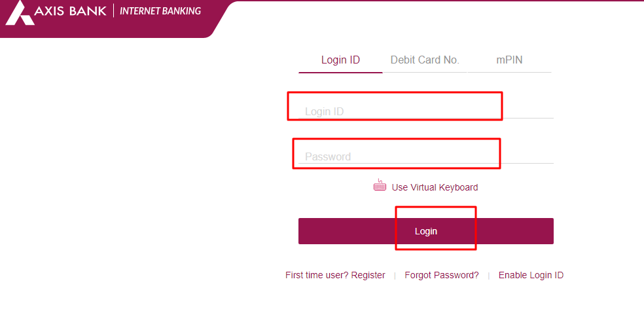Click the maroon header banner
This screenshot has width=644, height=311.
click(x=111, y=19)
